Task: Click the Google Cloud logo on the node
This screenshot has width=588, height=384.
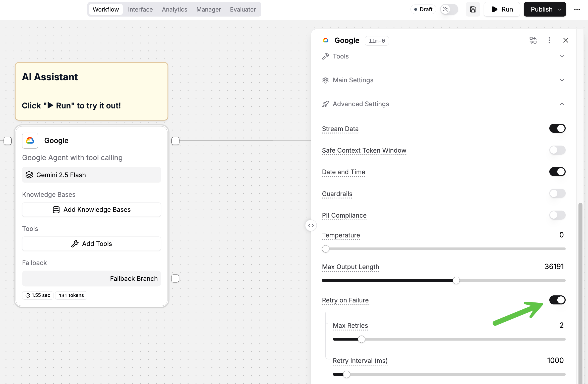Action: [x=30, y=141]
